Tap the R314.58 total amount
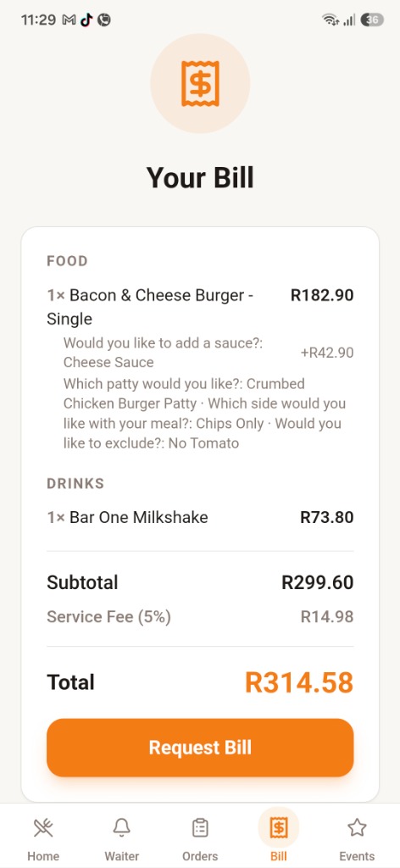 click(x=299, y=682)
